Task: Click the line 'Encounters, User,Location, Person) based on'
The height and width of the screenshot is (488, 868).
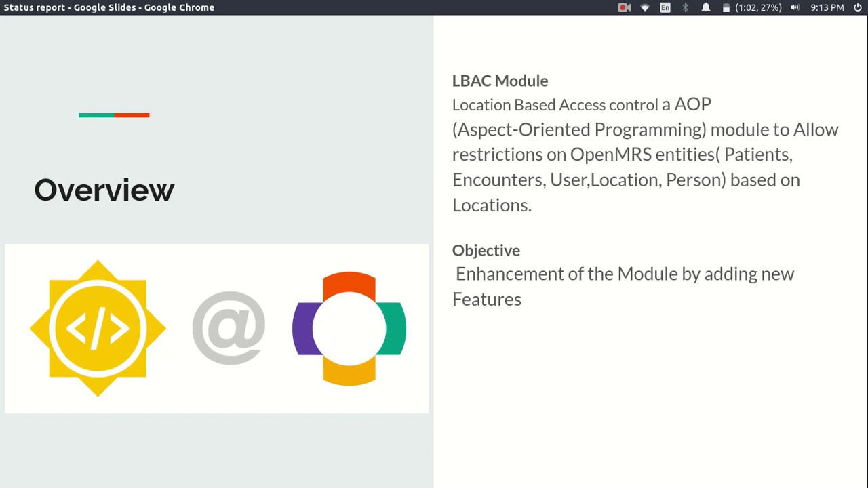Action: tap(626, 180)
